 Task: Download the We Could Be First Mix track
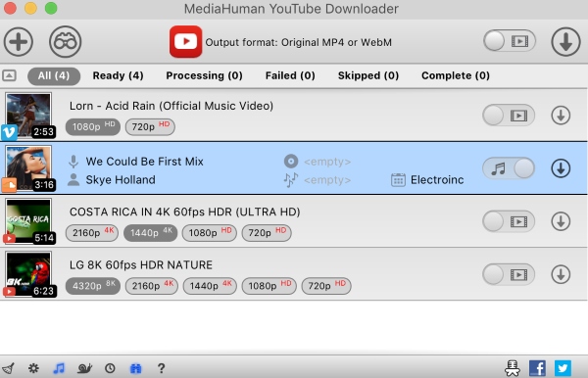tap(561, 168)
